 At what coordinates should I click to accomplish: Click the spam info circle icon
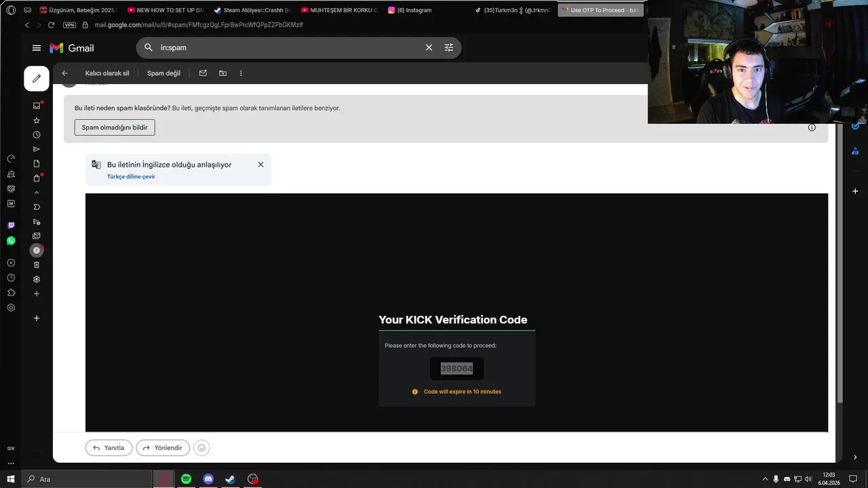(x=812, y=127)
